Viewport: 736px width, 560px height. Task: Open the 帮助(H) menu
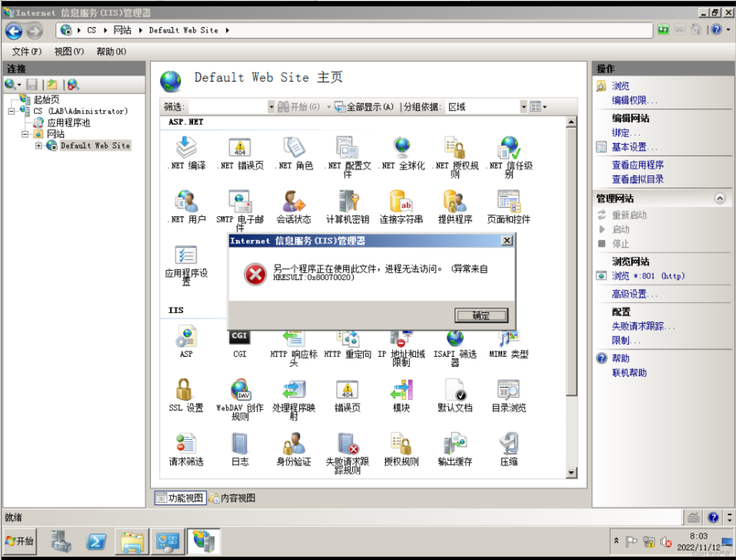point(111,52)
